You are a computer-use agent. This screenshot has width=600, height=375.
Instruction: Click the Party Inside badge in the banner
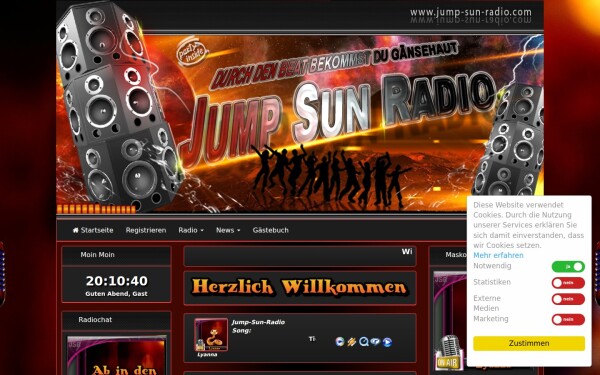192,52
